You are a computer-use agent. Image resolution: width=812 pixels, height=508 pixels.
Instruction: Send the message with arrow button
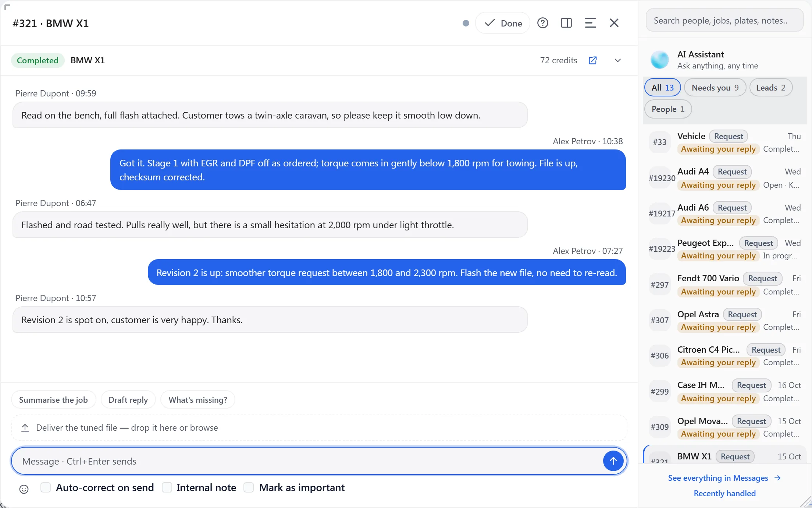coord(613,461)
